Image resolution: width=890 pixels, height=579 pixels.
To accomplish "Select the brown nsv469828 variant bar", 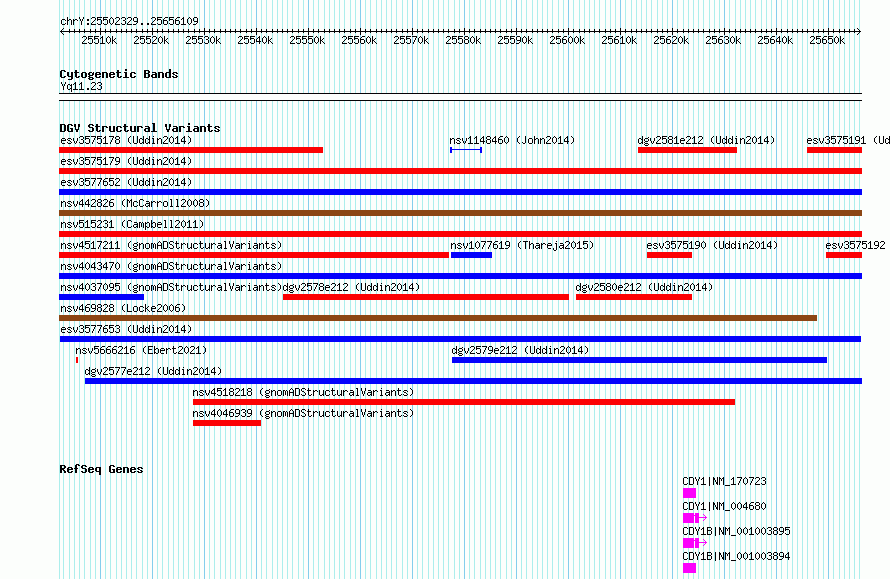I will point(438,318).
